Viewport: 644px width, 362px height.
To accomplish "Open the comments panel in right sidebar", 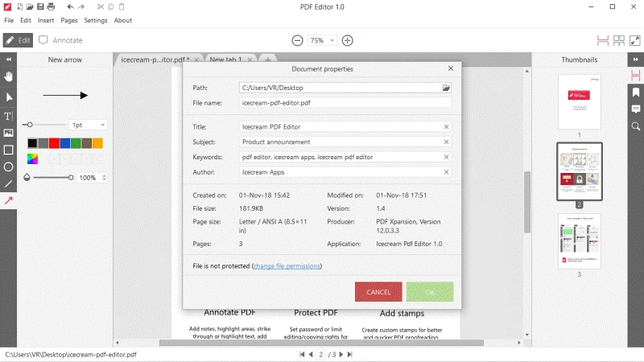I will pos(636,109).
